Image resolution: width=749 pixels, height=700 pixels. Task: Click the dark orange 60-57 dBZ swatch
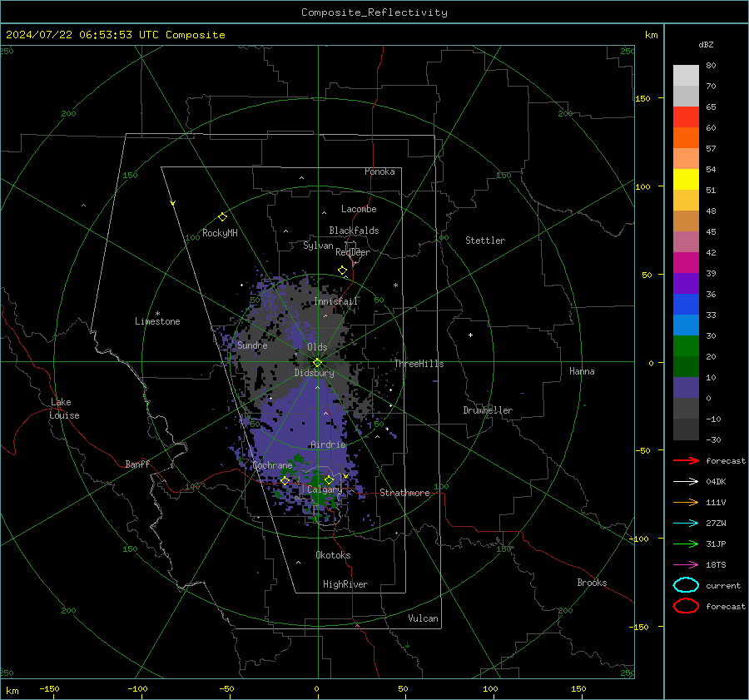point(686,138)
